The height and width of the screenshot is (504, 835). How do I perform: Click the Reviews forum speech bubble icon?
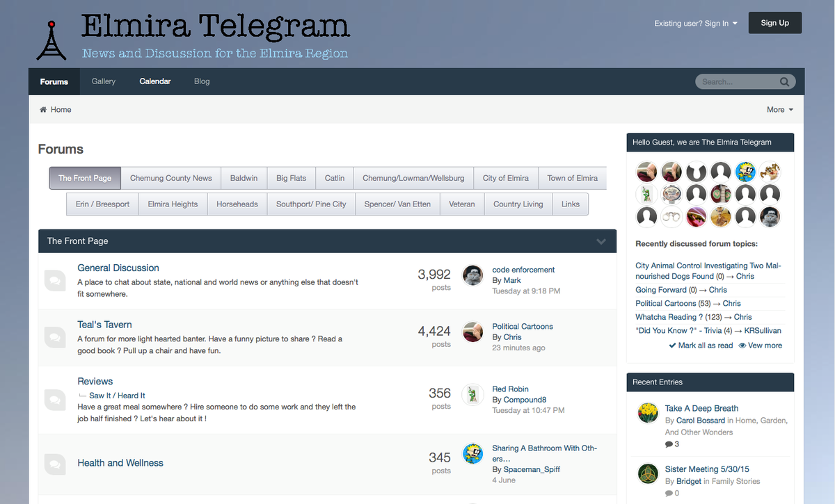(54, 400)
